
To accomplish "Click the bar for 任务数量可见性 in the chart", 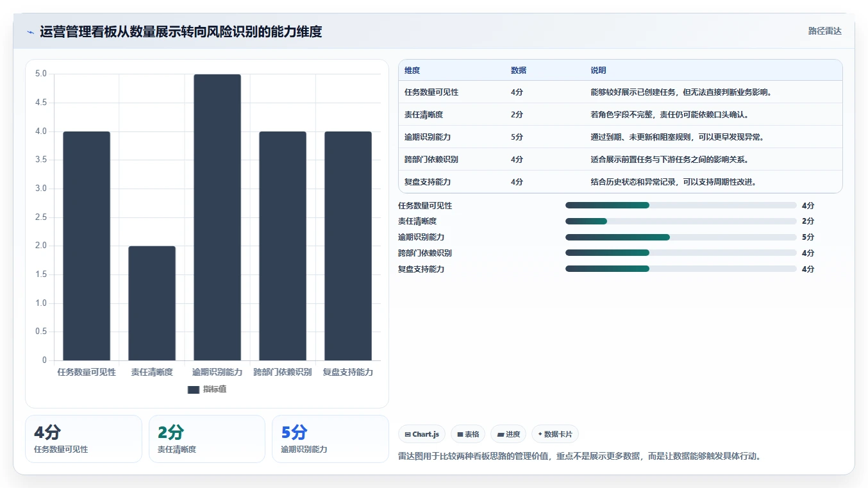I will click(87, 246).
